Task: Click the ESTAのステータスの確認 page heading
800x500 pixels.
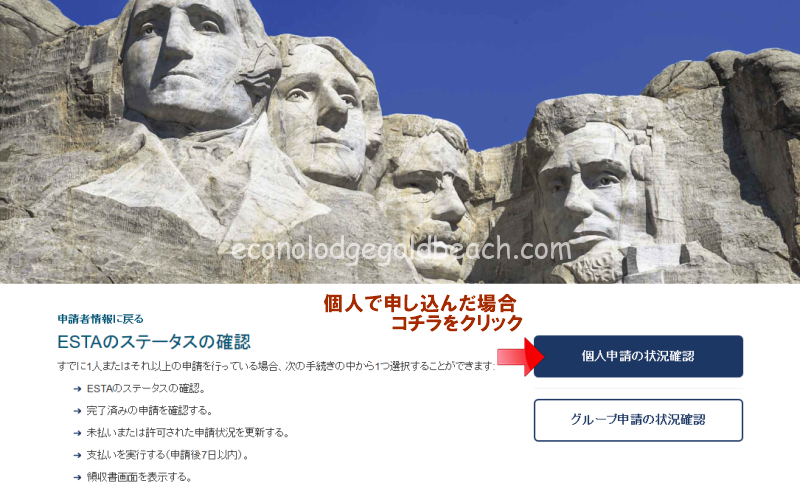Action: [154, 342]
